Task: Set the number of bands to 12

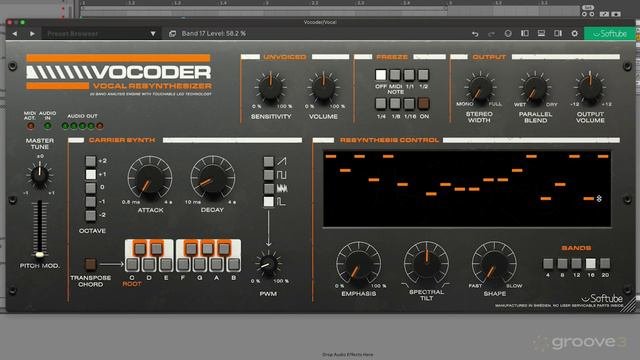Action: pos(576,264)
